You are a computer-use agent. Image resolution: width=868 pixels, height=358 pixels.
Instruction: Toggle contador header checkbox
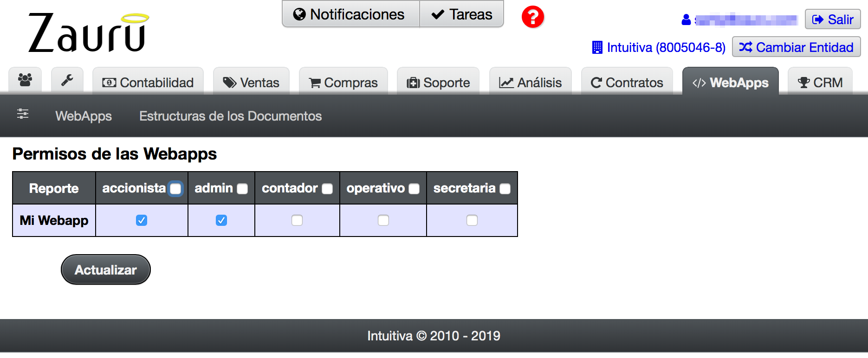327,189
